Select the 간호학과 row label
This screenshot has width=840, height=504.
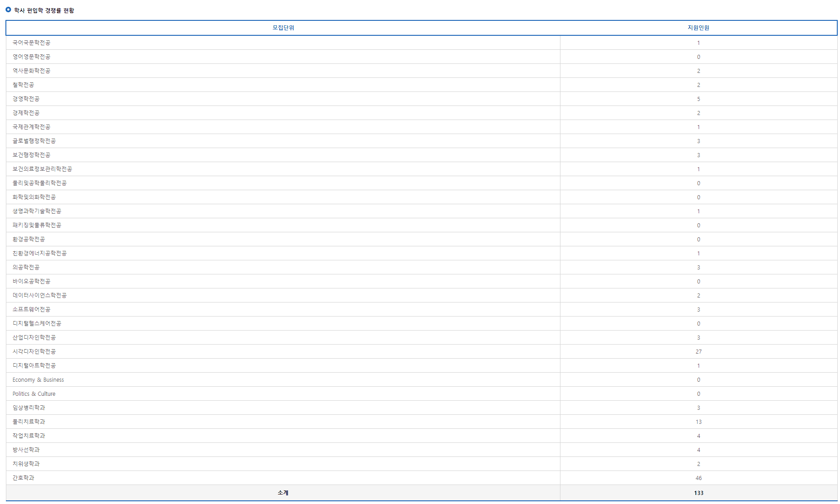point(23,478)
